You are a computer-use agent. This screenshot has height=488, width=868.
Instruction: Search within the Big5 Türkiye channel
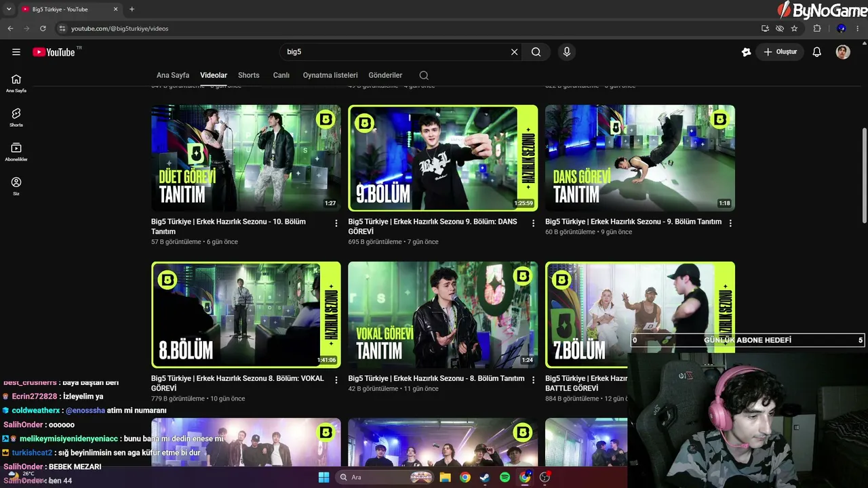coord(424,75)
